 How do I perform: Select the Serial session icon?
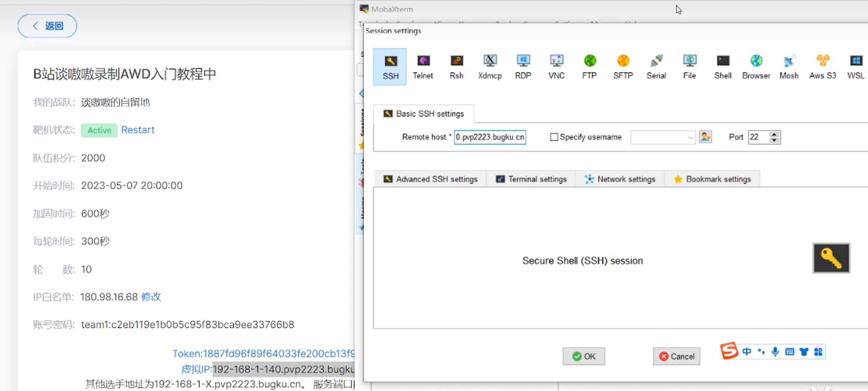(656, 67)
